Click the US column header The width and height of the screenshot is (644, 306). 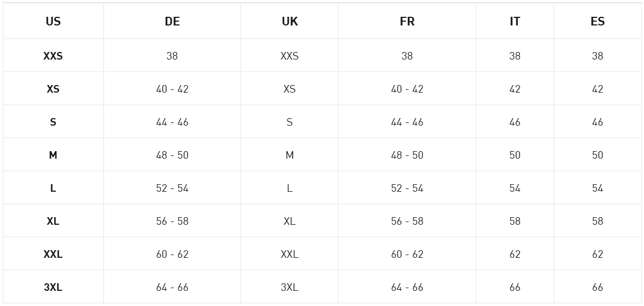point(53,21)
